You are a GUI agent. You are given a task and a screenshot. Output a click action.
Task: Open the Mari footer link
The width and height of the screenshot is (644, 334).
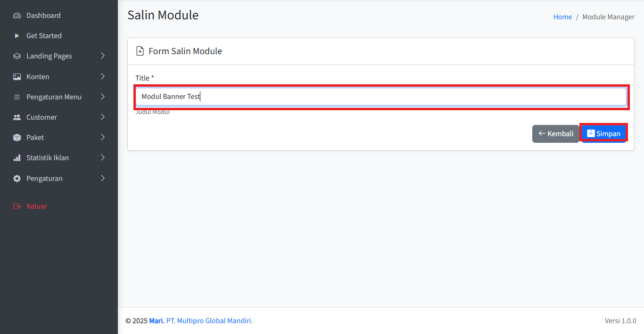(x=157, y=321)
